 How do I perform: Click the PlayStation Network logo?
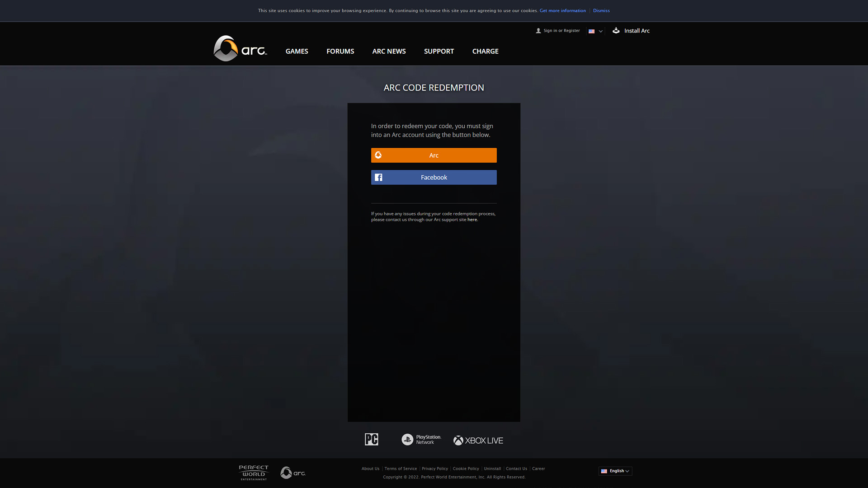tap(421, 440)
